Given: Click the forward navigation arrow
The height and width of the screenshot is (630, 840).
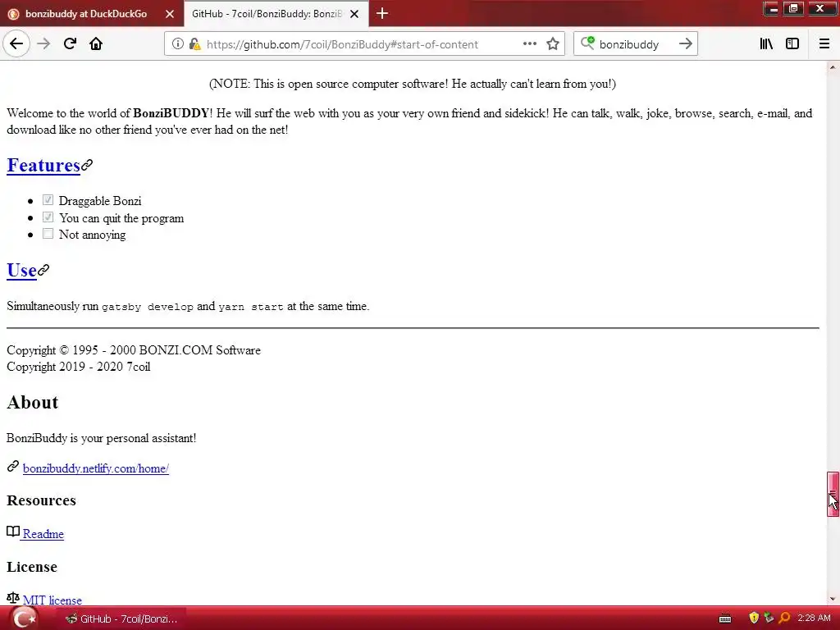Looking at the screenshot, I should [x=44, y=44].
